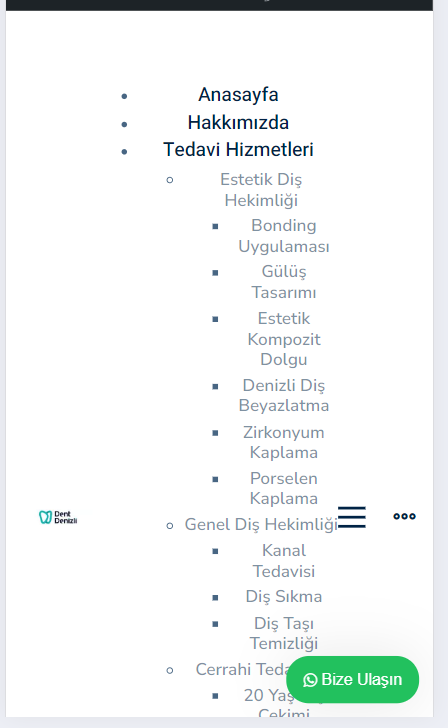Visit the Gülüş Tasarımı page
Image resolution: width=448 pixels, height=728 pixels.
[284, 282]
